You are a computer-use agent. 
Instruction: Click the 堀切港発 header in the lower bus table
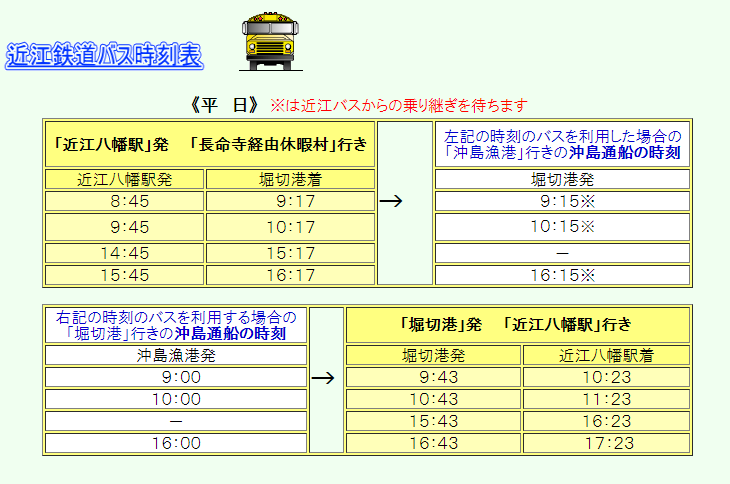[x=433, y=356]
